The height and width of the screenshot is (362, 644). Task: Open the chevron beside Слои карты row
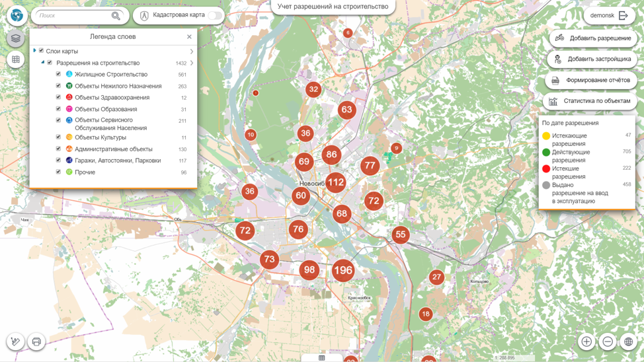192,52
